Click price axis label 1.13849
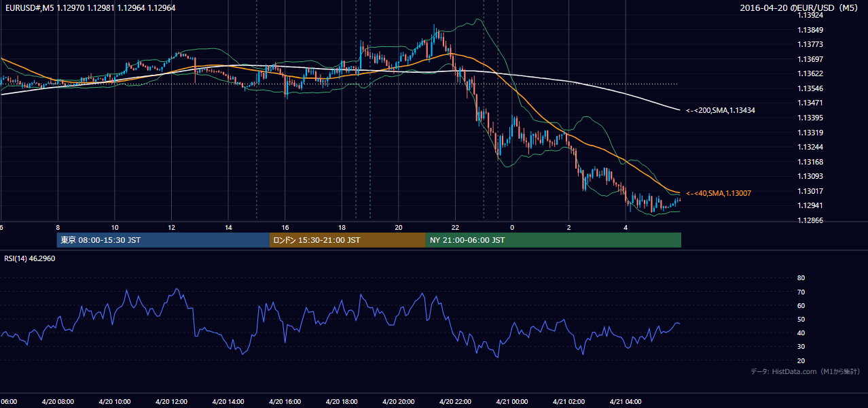Screen dimensions: 868x408 (811, 30)
